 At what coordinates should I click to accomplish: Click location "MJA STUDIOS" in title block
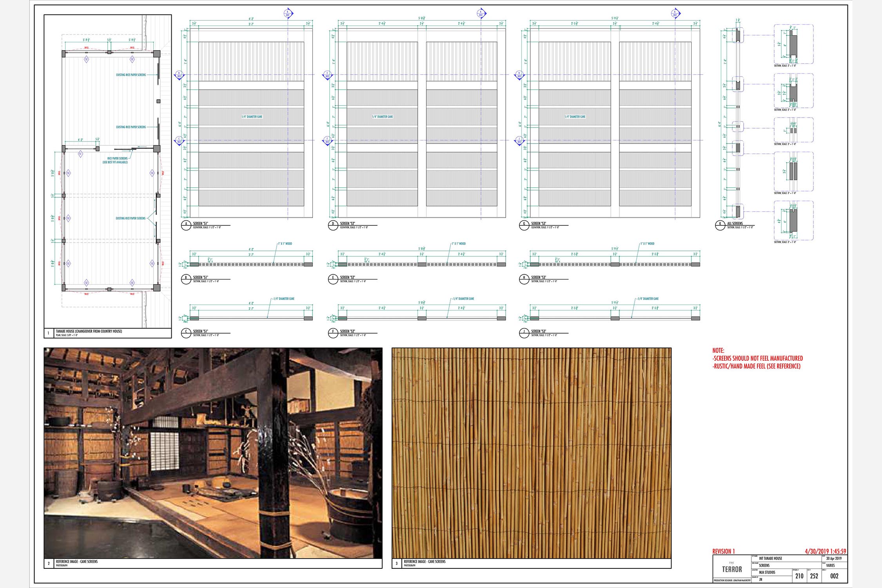click(767, 572)
